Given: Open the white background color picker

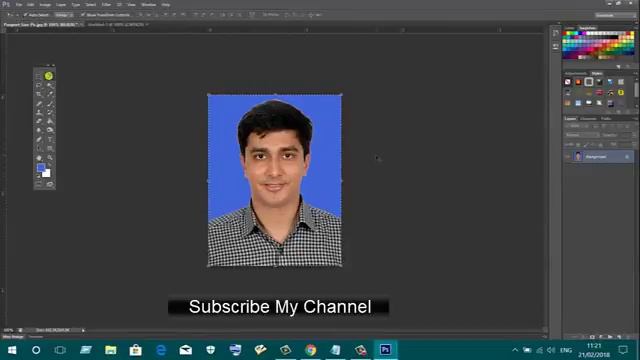Looking at the screenshot, I should 47,173.
